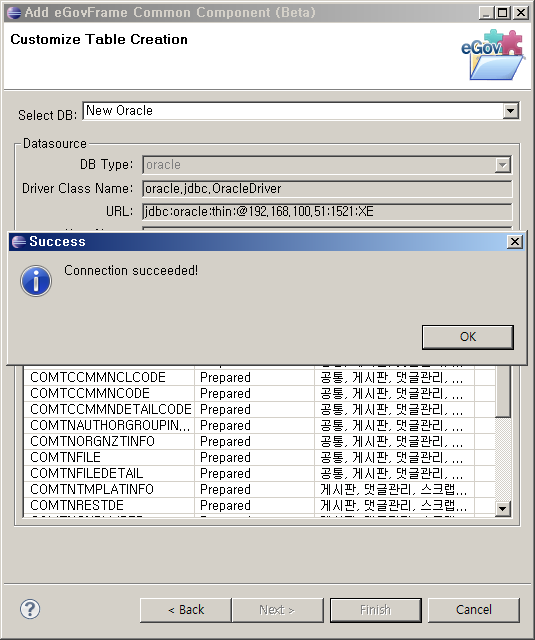This screenshot has height=640, width=535.
Task: Maximize the wizard window
Action: click(x=502, y=13)
